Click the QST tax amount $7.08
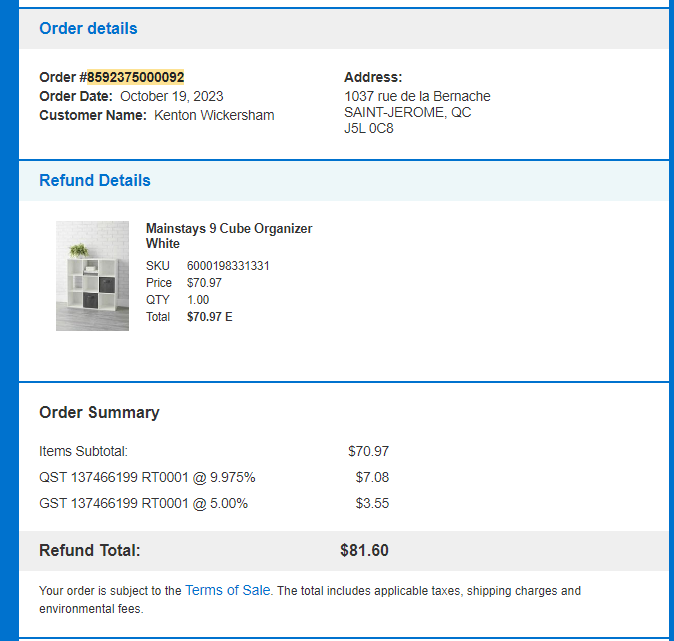 372,477
